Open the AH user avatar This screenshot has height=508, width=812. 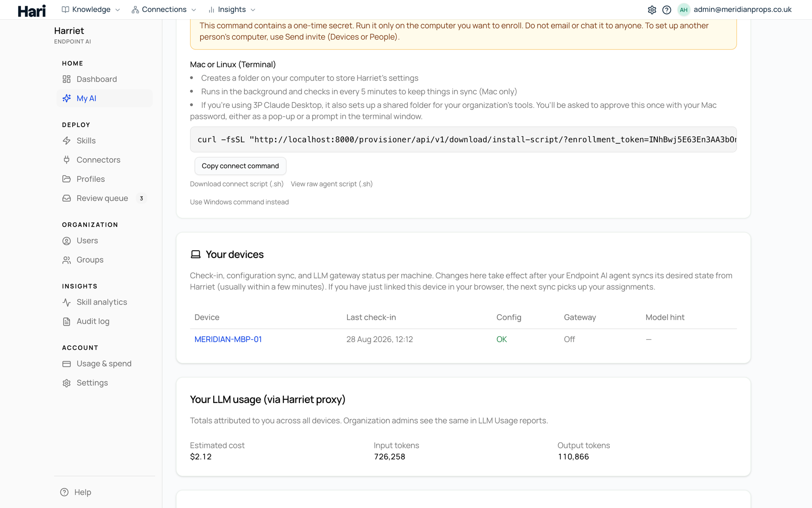click(x=684, y=10)
